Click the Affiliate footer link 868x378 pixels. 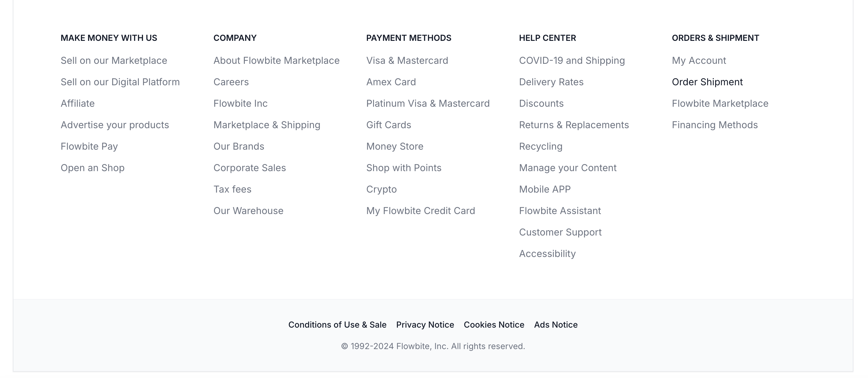coord(78,103)
